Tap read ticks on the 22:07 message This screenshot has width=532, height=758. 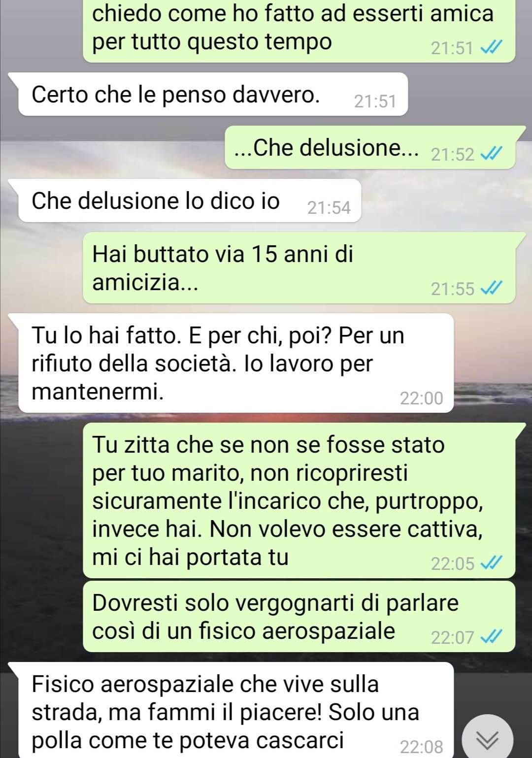[x=491, y=637]
